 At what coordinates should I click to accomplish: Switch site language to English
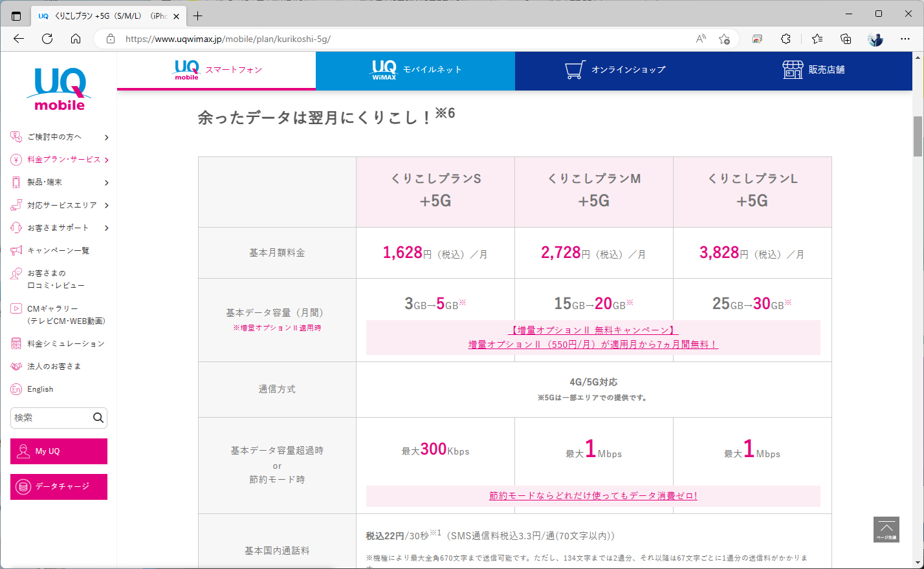pyautogui.click(x=40, y=389)
